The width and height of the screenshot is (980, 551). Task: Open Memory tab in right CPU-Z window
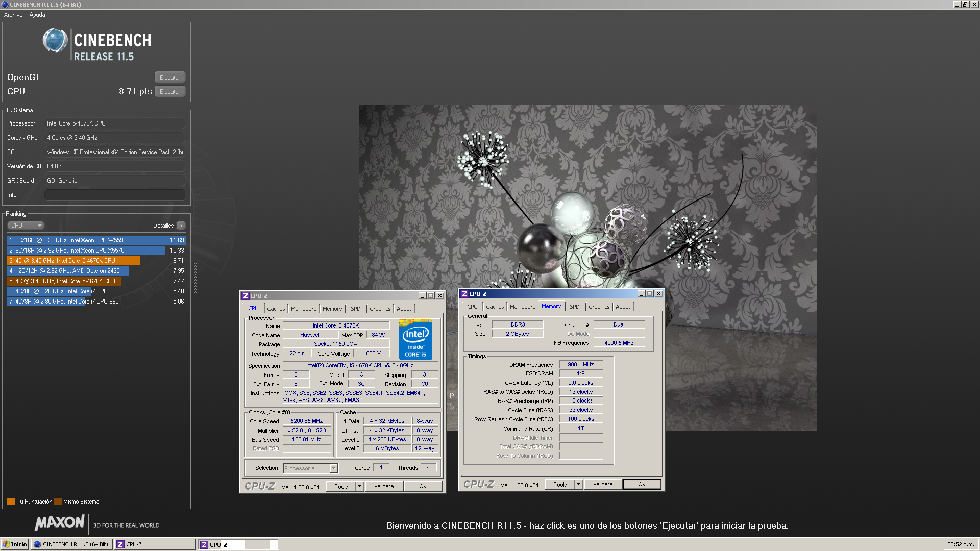pos(551,306)
